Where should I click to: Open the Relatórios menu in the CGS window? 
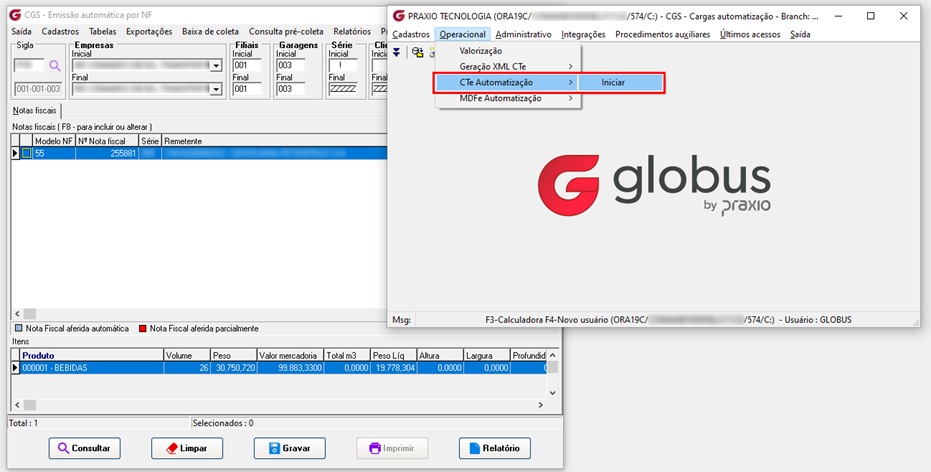click(x=352, y=31)
